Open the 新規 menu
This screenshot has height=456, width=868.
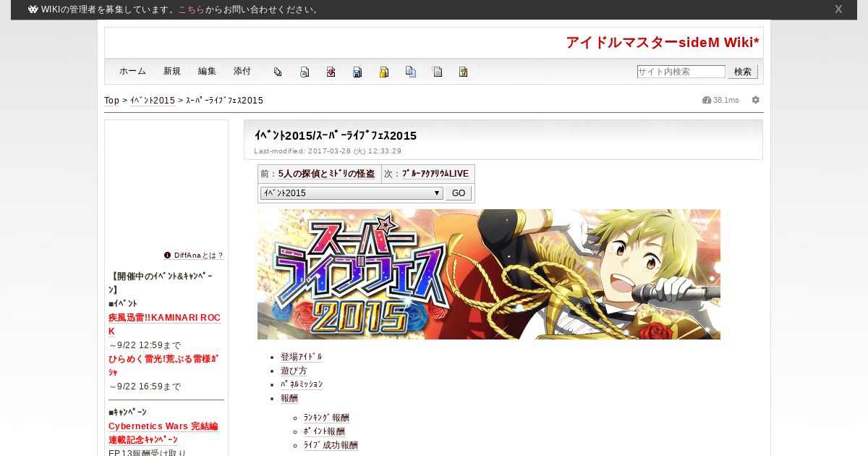pyautogui.click(x=172, y=71)
